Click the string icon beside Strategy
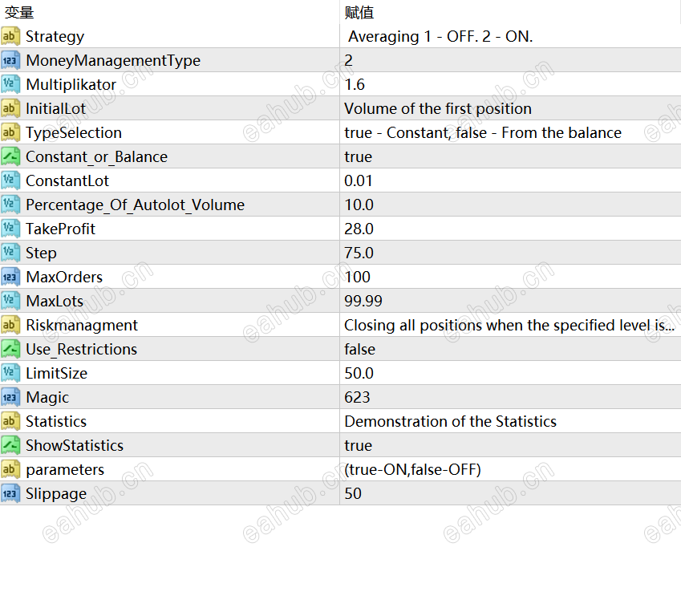 10,36
